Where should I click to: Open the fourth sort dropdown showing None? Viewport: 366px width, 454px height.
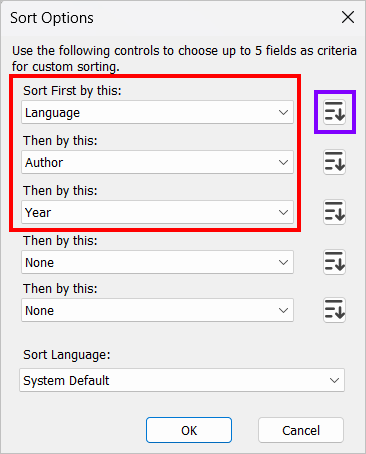(157, 262)
